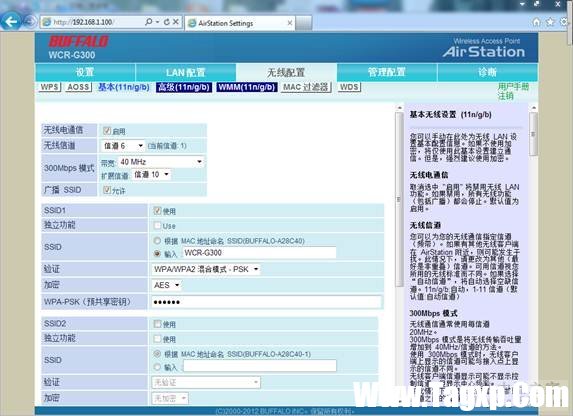Toggle the SSID2 使用 checkbox
This screenshot has height=416, width=573.
pyautogui.click(x=157, y=324)
